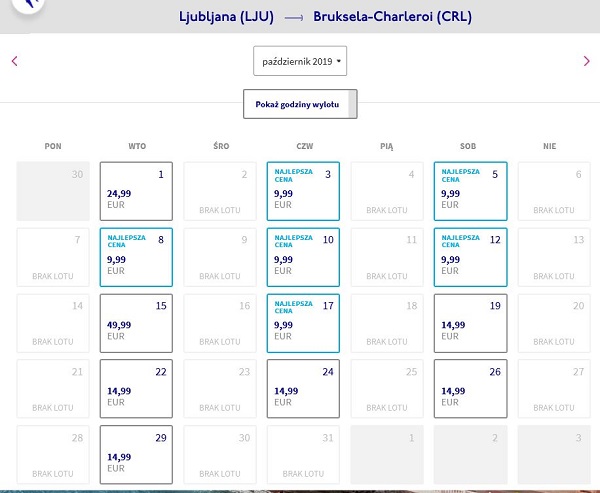Screen dimensions: 600x493
Task: Click the airline logo at top left
Action: click(28, 4)
